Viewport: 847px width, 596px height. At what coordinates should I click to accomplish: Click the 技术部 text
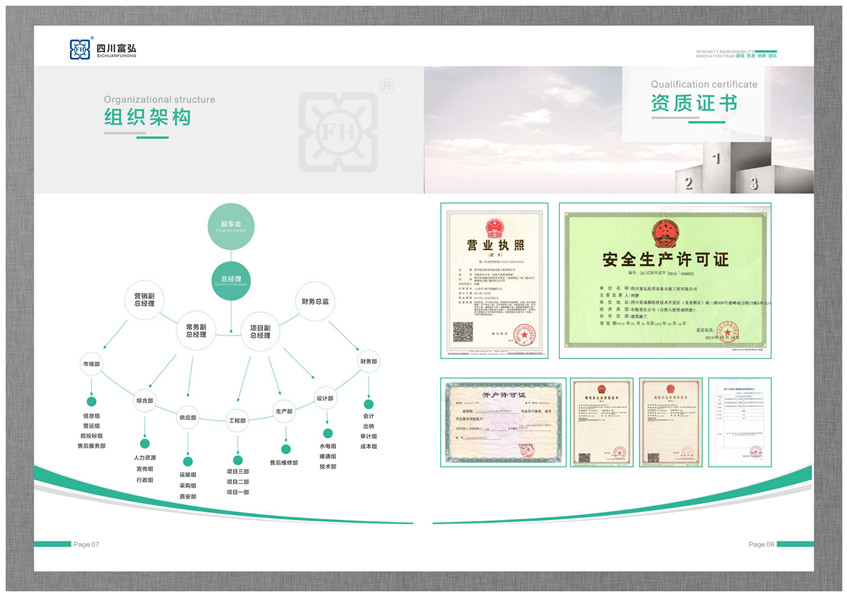point(328,467)
